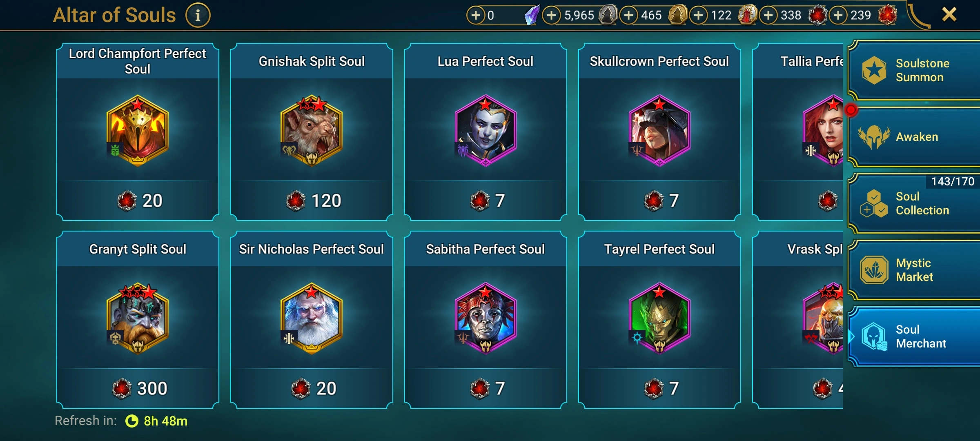Add more of the 5,965 currency
Viewport: 980px width, 441px height.
[552, 16]
